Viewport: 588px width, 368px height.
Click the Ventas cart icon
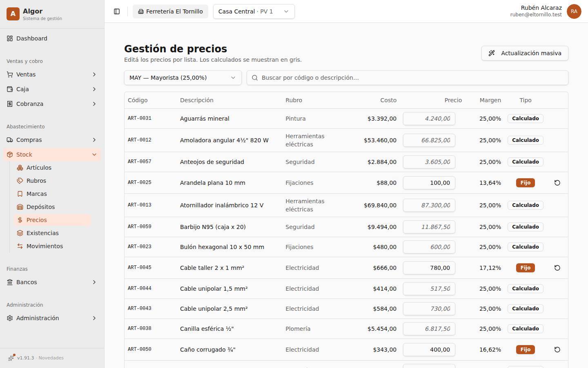point(10,74)
